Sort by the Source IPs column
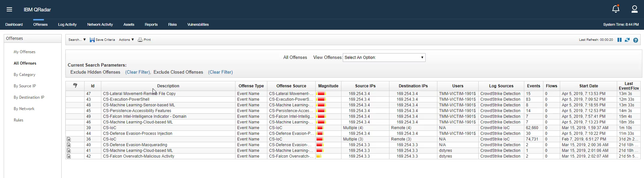 [365, 86]
